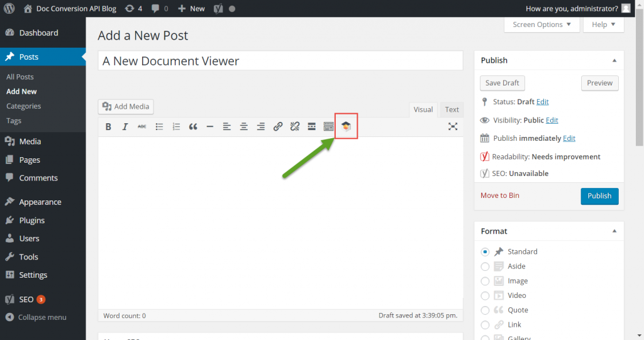Open the Plugins menu
Screen dimensions: 644x340
click(43, 221)
